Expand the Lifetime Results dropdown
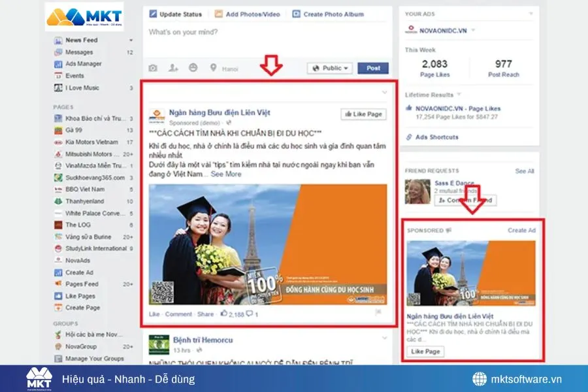 459,95
